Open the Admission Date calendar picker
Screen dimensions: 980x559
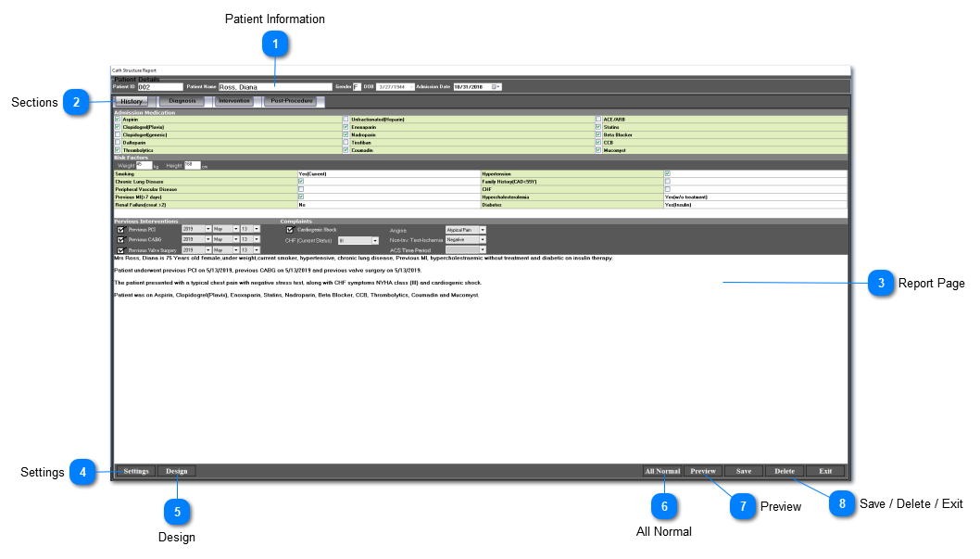click(x=496, y=85)
